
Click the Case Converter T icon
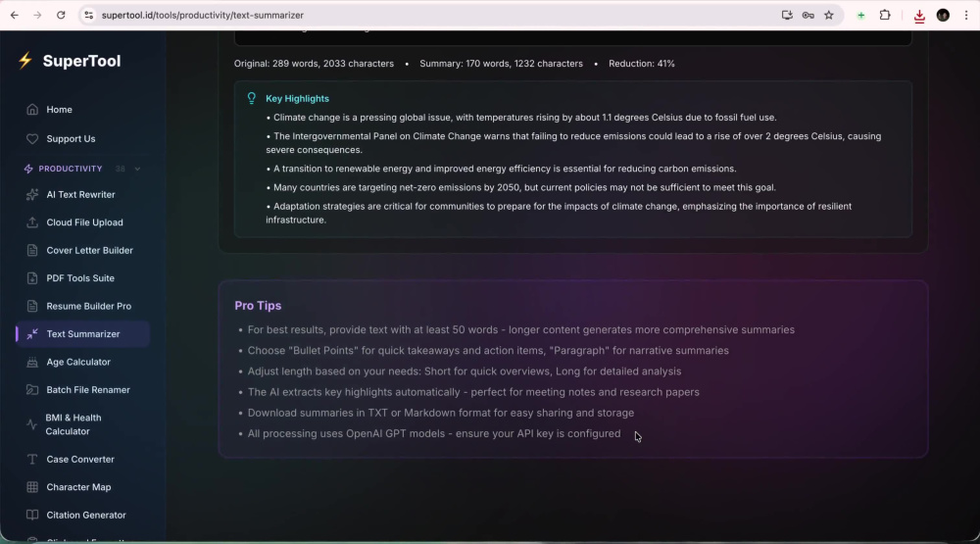pyautogui.click(x=32, y=459)
